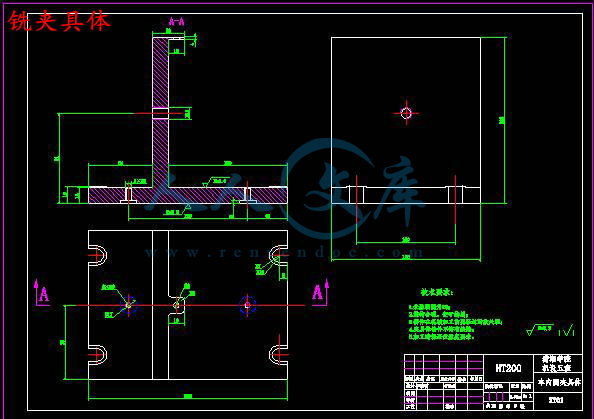Select the small center hole on the red centerline
This screenshot has height=419, width=594.
(176, 305)
